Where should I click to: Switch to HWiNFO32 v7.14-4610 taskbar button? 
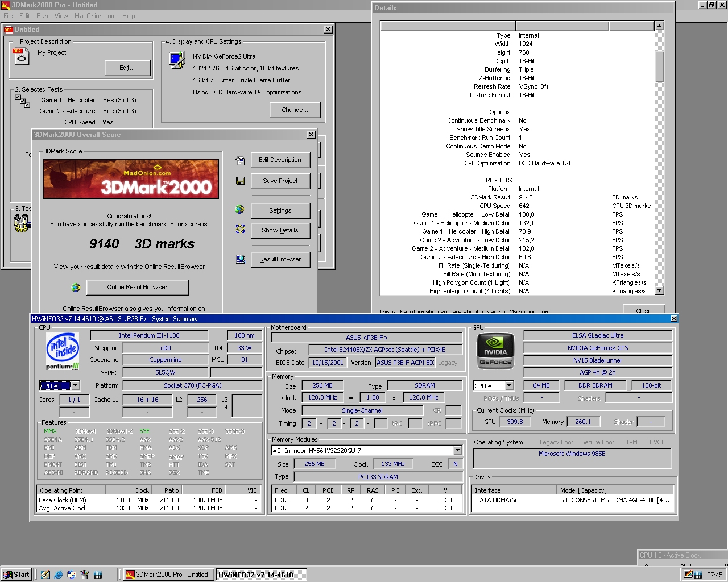click(x=261, y=575)
